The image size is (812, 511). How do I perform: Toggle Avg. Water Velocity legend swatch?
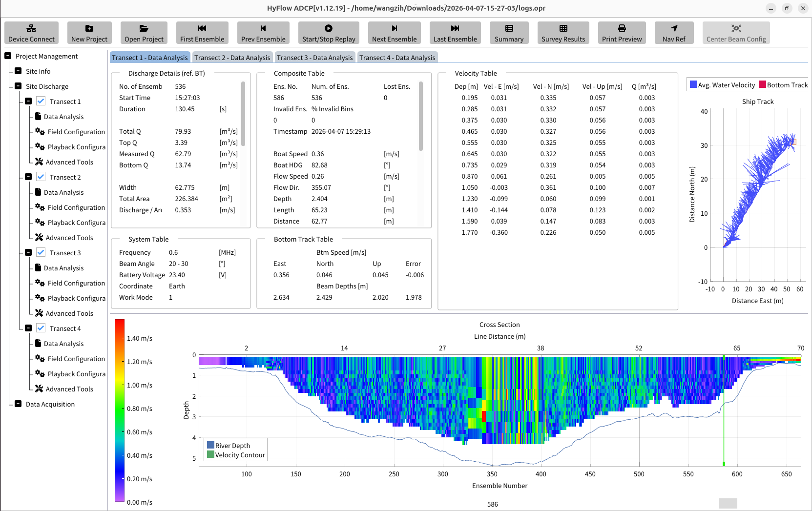[x=693, y=84]
